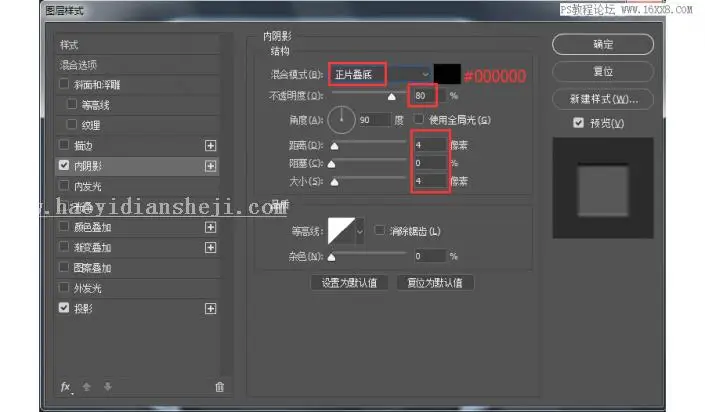Select the 描边 row label
The image size is (705, 412).
(83, 146)
